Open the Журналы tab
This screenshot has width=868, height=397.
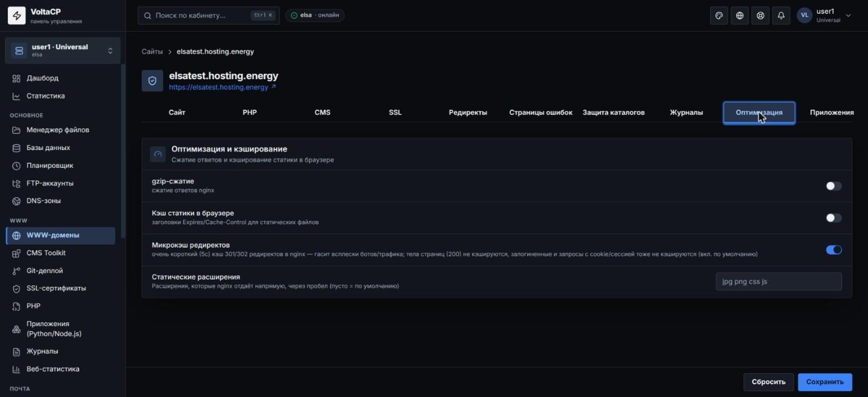tap(686, 112)
